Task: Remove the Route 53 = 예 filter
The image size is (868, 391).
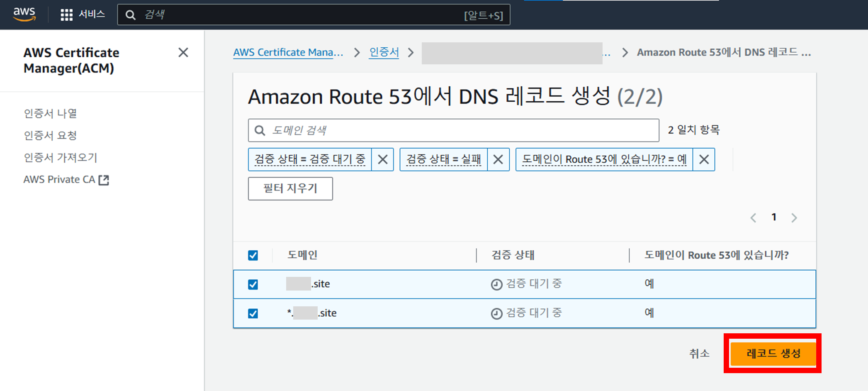Action: coord(704,159)
